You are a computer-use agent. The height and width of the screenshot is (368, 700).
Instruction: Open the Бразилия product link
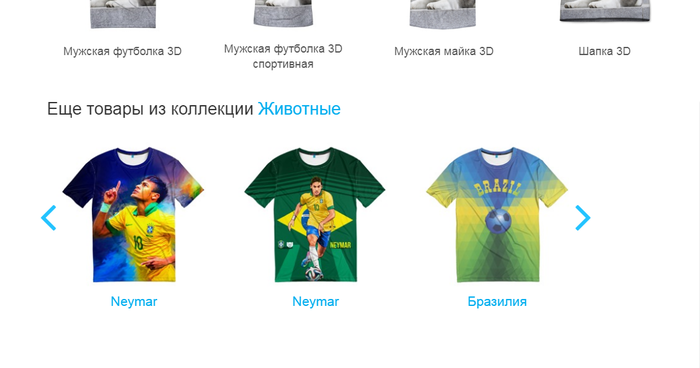click(x=497, y=301)
